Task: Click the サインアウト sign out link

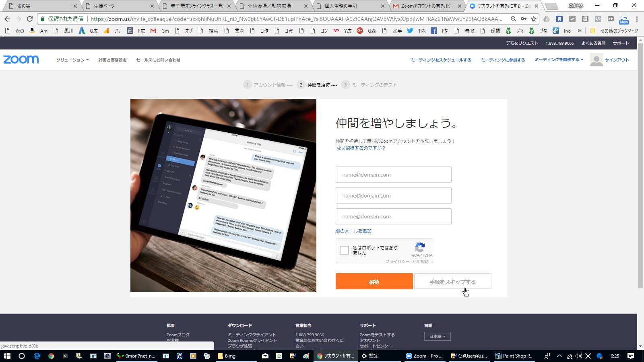Action: tap(617, 60)
